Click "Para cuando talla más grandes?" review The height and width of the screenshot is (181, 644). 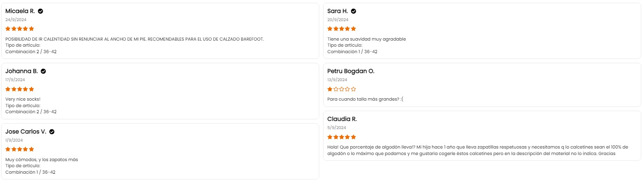tap(365, 99)
